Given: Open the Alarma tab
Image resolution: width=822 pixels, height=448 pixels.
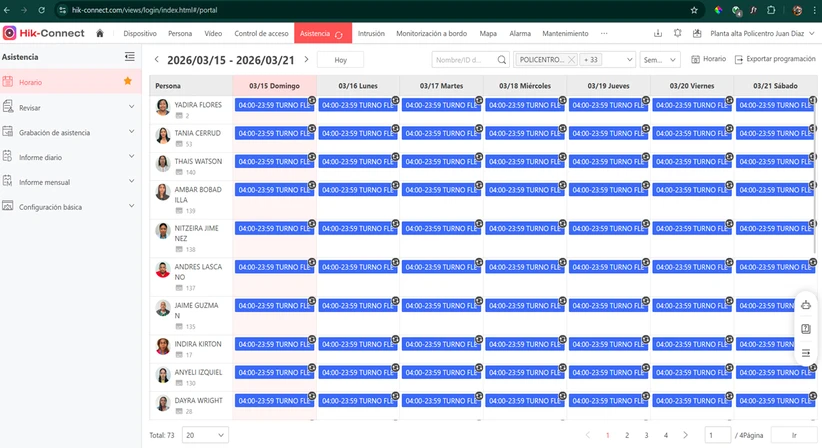Looking at the screenshot, I should (520, 33).
